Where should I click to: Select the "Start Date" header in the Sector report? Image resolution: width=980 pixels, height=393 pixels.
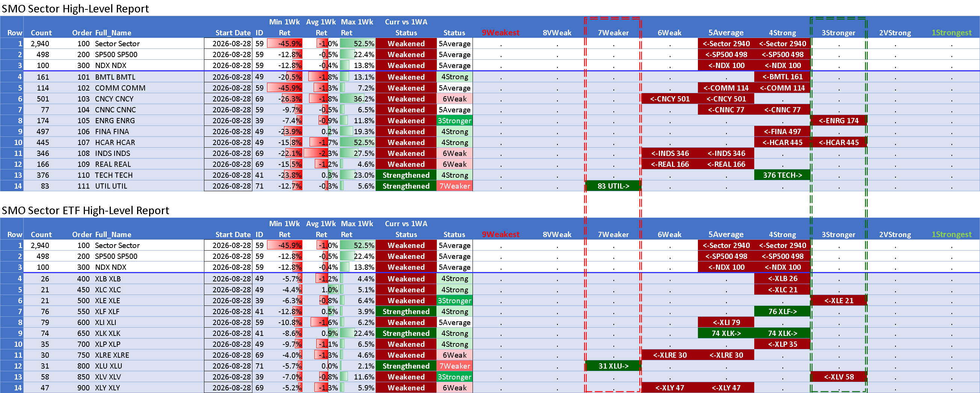pos(233,33)
